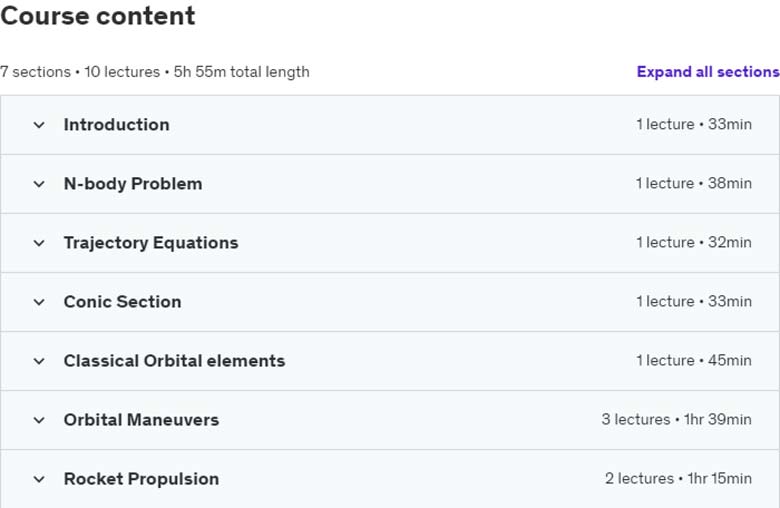The height and width of the screenshot is (508, 780).
Task: Click the chevron arrow next to N-body Problem
Action: [x=39, y=184]
